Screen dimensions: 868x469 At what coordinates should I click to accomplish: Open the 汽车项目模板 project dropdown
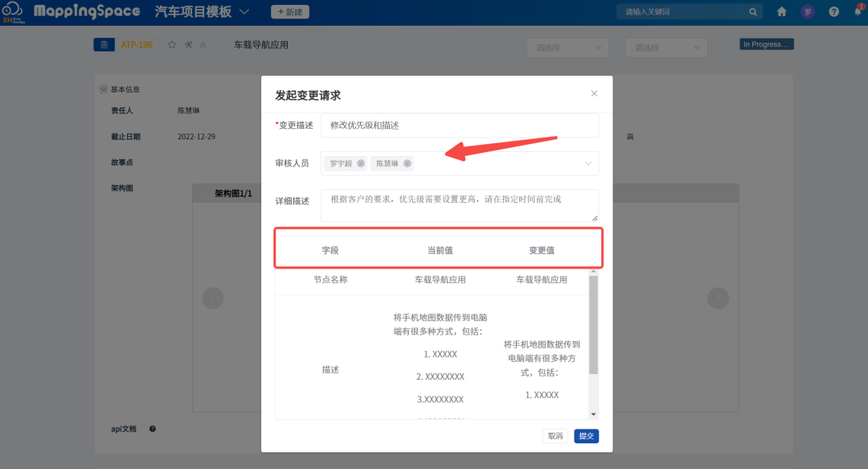coord(244,12)
